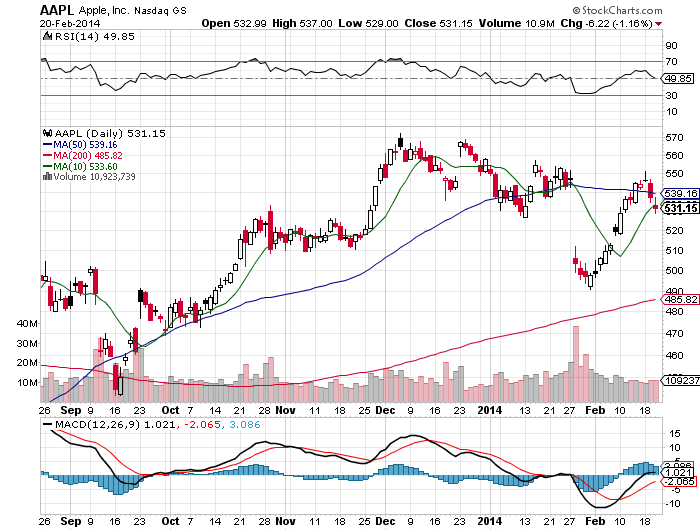Click the 1.021 MACD tag on right axis
The width and height of the screenshot is (700, 530).
pyautogui.click(x=679, y=472)
